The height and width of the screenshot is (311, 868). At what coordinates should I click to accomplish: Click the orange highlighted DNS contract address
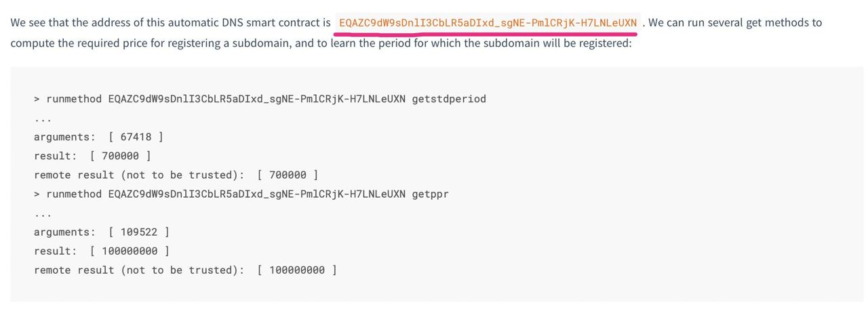pyautogui.click(x=488, y=23)
